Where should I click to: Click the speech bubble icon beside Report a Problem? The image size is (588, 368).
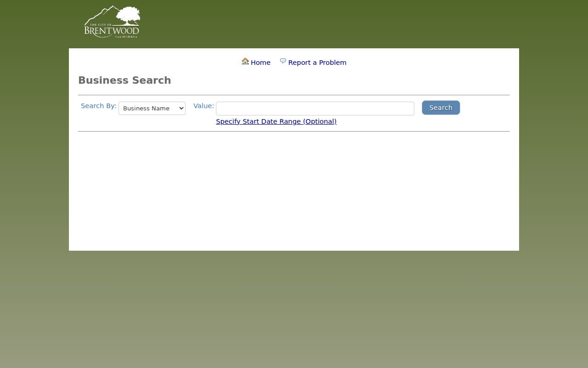[x=283, y=61]
